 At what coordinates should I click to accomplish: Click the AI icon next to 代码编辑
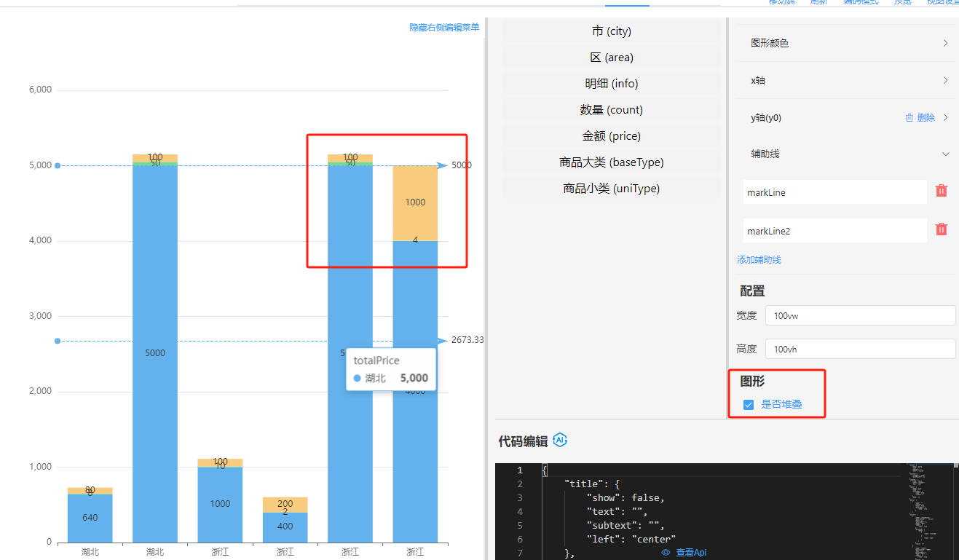[560, 440]
